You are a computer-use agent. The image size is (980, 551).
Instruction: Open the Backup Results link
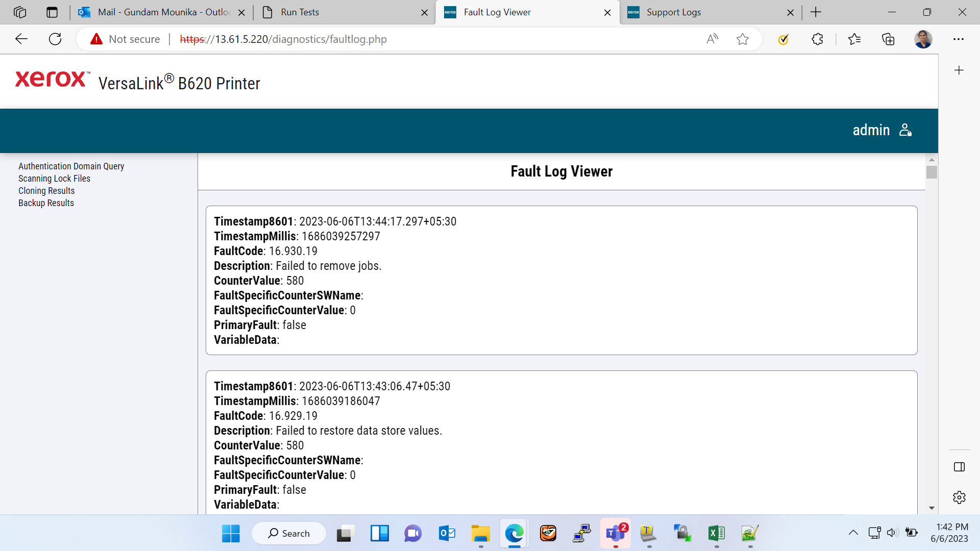[46, 203]
